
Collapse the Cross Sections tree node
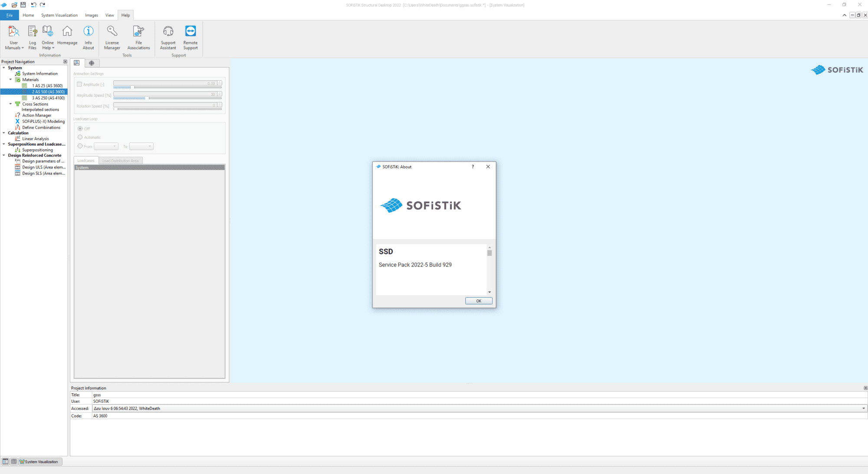click(x=11, y=104)
